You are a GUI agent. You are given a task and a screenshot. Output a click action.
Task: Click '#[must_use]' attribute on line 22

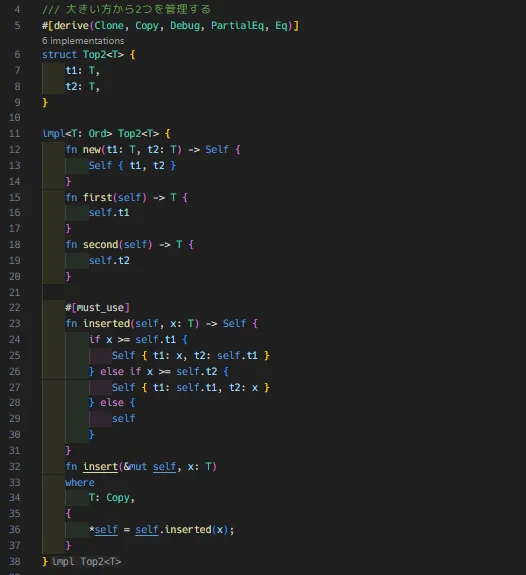[x=97, y=308]
